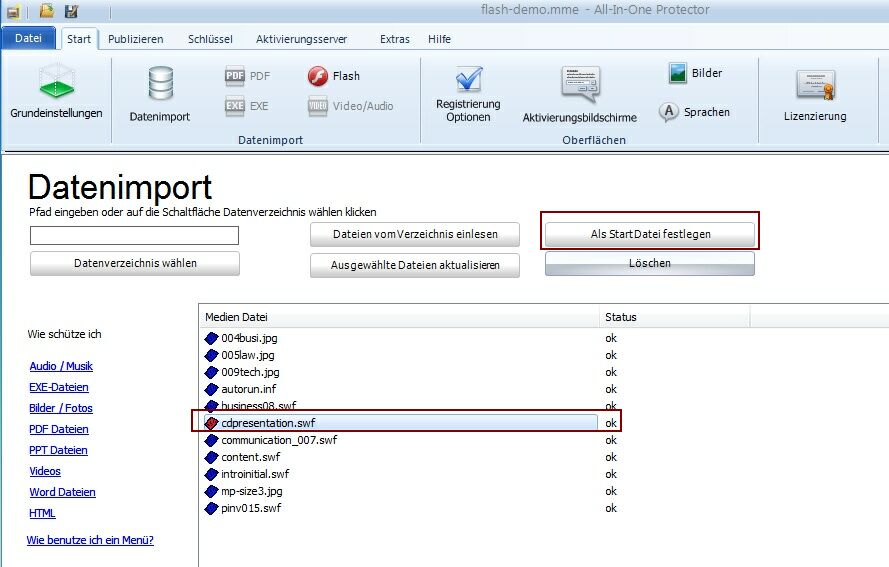This screenshot has height=567, width=889.
Task: Open the PDF Dateien help link
Action: [x=59, y=429]
